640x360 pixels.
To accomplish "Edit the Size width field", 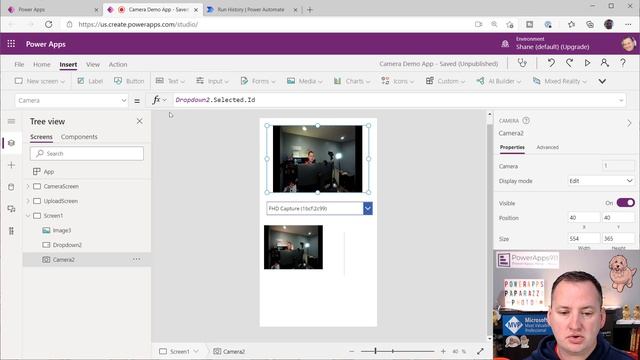I will [584, 238].
